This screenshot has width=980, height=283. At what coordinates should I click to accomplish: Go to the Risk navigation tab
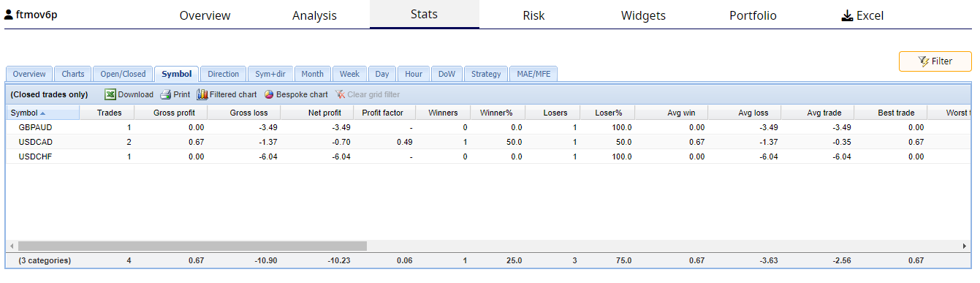pos(533,15)
